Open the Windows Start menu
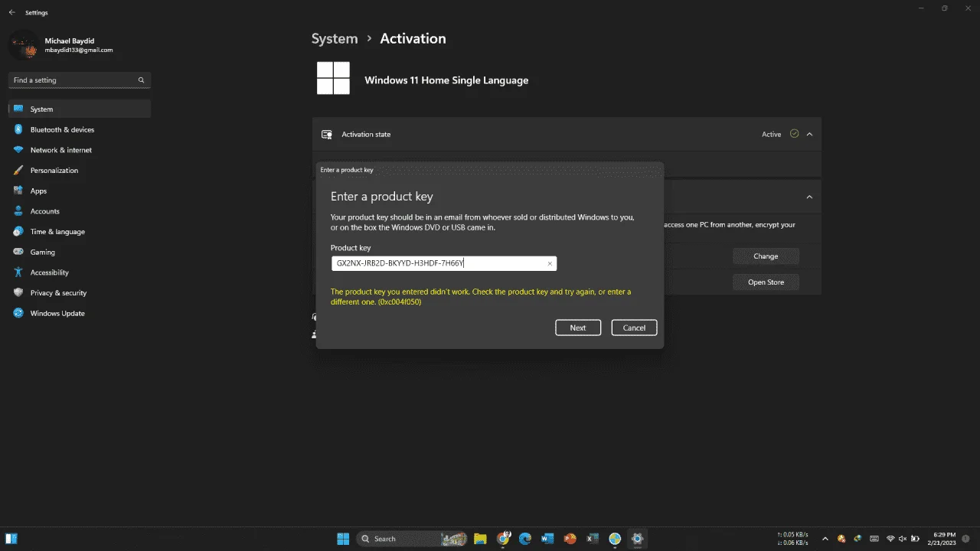This screenshot has height=551, width=980. [x=343, y=539]
